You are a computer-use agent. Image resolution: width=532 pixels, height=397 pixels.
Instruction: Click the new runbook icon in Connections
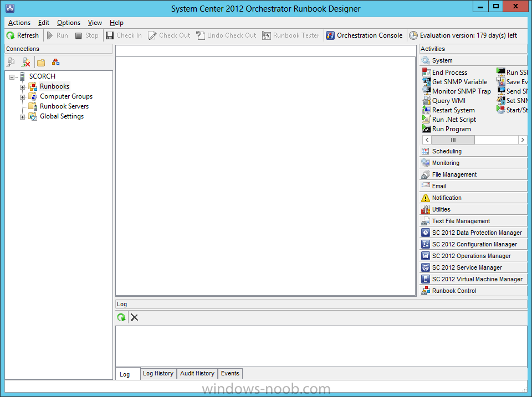coord(55,62)
